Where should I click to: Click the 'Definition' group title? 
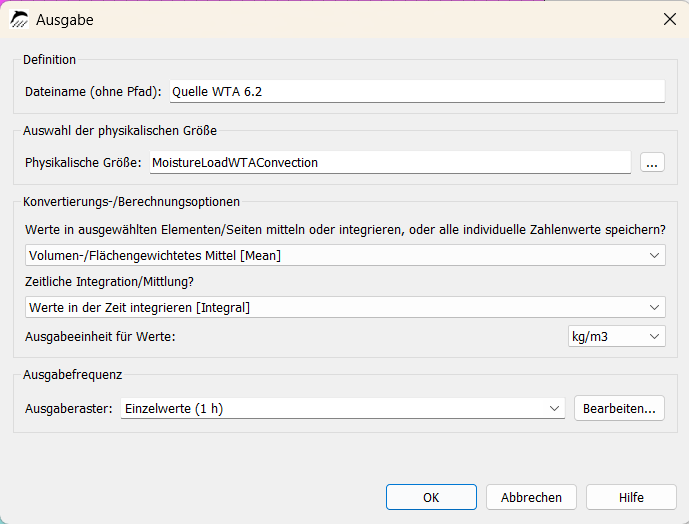(49, 59)
